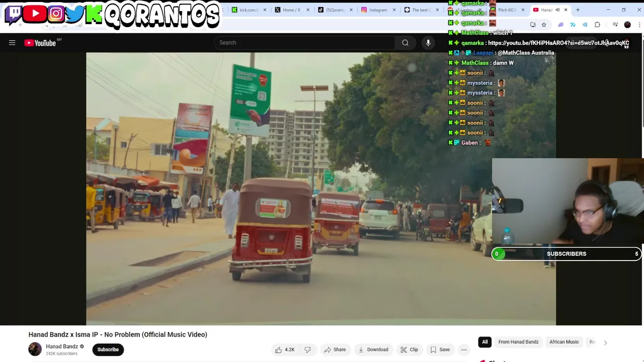Select the African Music chip

tap(564, 342)
